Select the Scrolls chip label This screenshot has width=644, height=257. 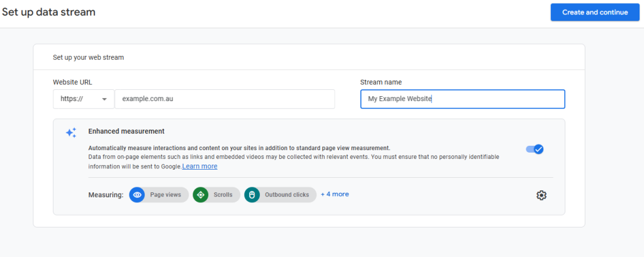point(223,195)
